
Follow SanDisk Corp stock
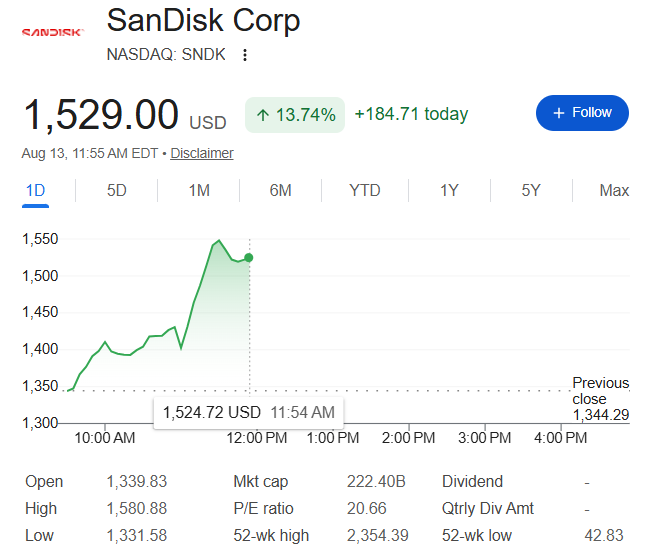[582, 113]
